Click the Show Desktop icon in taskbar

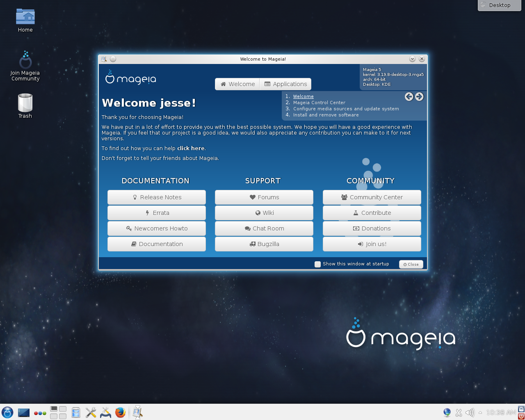(x=24, y=413)
